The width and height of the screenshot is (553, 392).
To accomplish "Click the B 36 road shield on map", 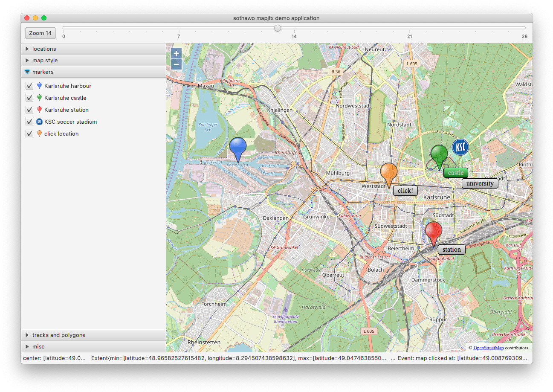I will [336, 72].
